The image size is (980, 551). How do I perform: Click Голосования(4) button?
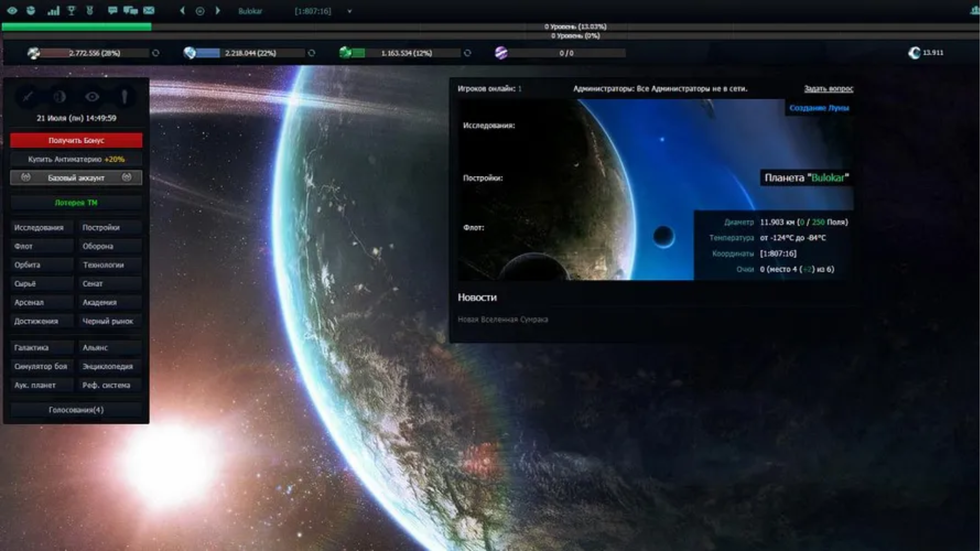(76, 410)
